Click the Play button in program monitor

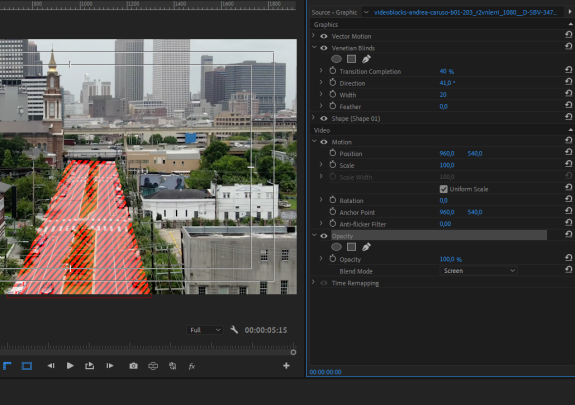tap(70, 366)
